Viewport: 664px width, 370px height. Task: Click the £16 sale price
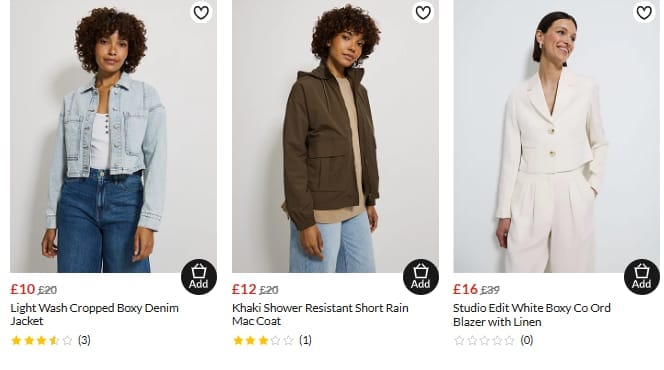(x=465, y=289)
